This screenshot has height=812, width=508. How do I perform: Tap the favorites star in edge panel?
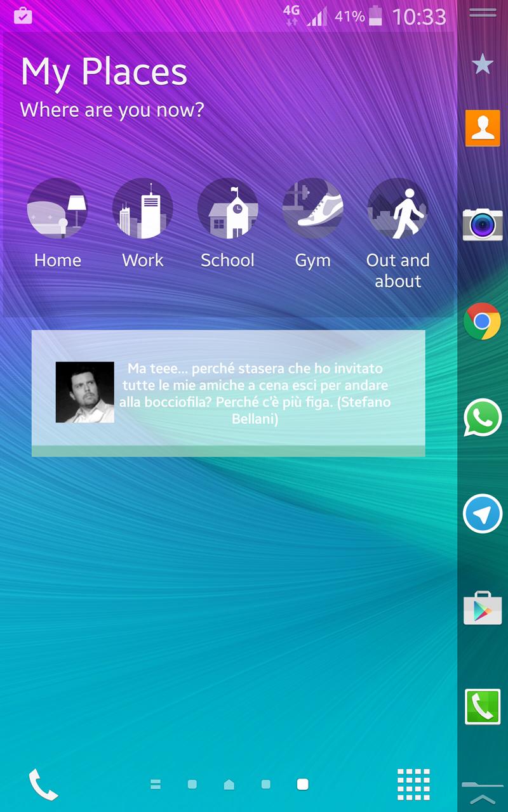[483, 63]
